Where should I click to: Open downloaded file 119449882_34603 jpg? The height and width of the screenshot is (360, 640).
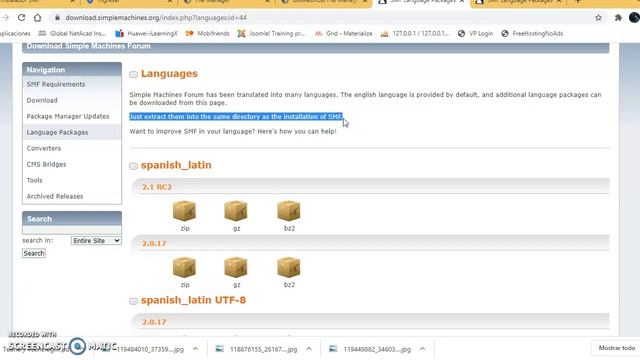[x=371, y=349]
